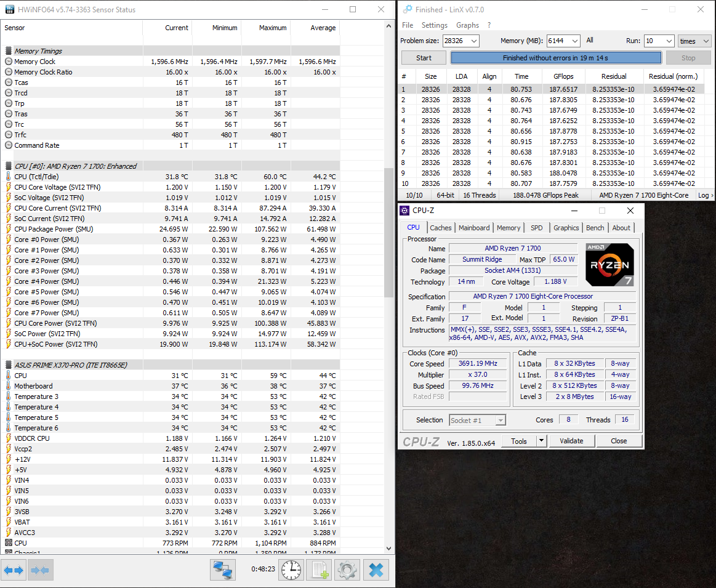
Task: Click HWiNFO vertical scrollbar thumb
Action: tap(388, 233)
